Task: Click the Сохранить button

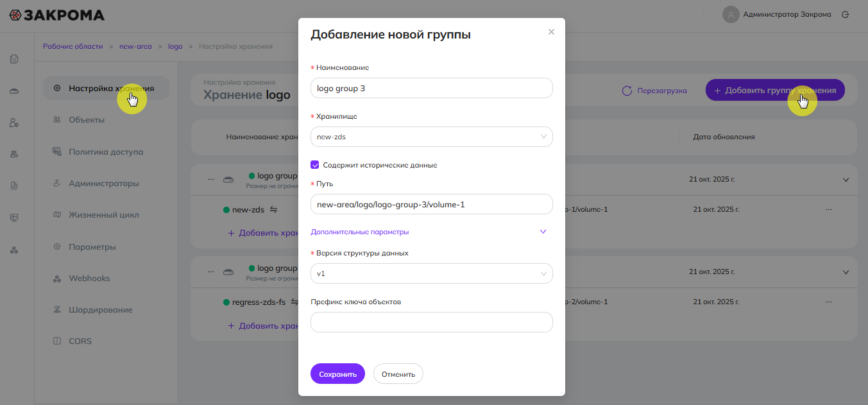Action: pyautogui.click(x=337, y=374)
